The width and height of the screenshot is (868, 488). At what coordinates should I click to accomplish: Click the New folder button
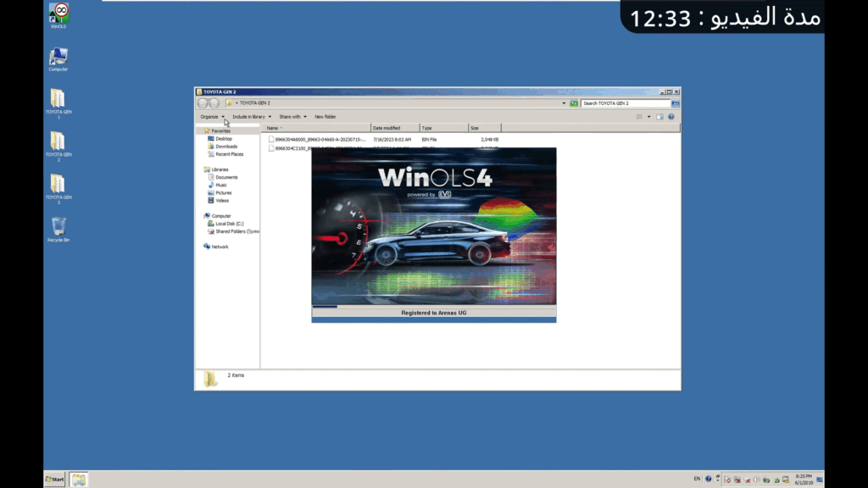coord(325,117)
